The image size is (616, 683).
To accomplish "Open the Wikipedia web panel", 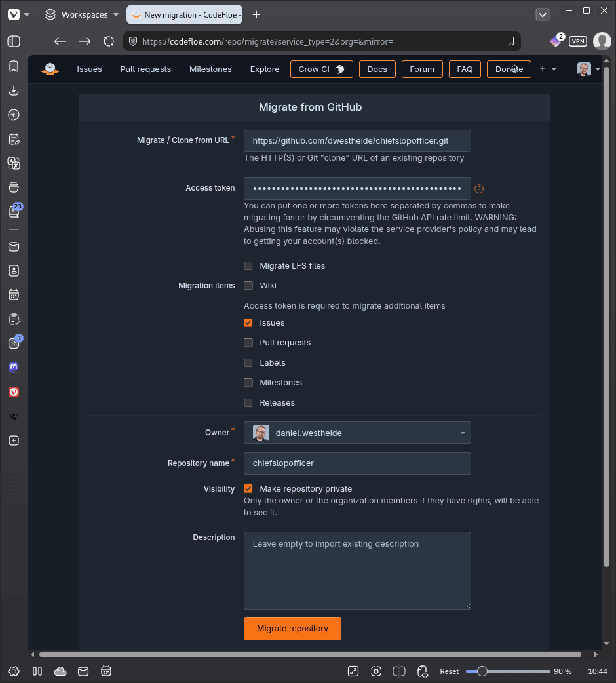I will (x=14, y=416).
